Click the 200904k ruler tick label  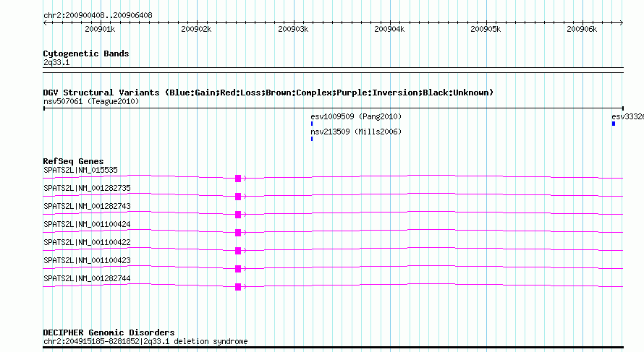(389, 29)
